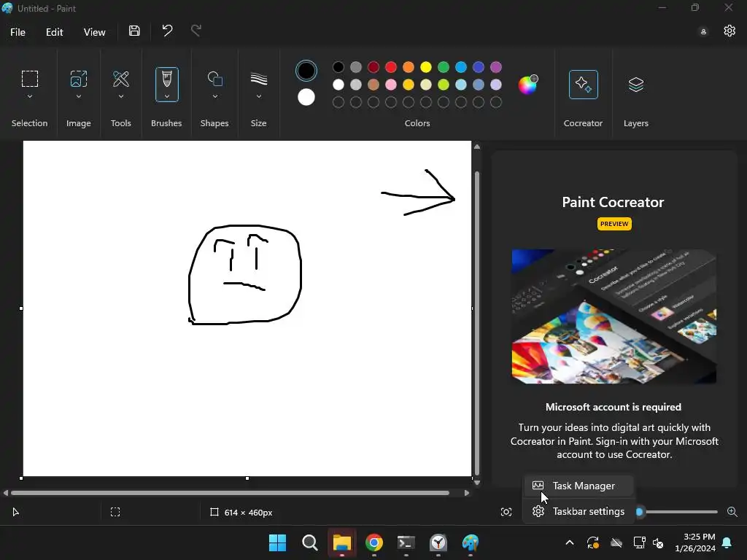Click the clock app taskbar icon
The height and width of the screenshot is (560, 747).
pyautogui.click(x=438, y=542)
